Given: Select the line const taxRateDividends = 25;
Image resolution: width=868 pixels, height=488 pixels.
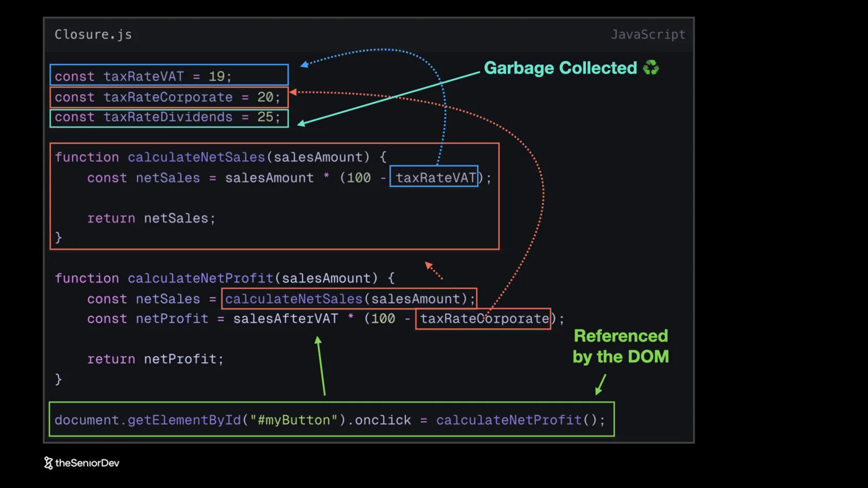Looking at the screenshot, I should pos(169,118).
